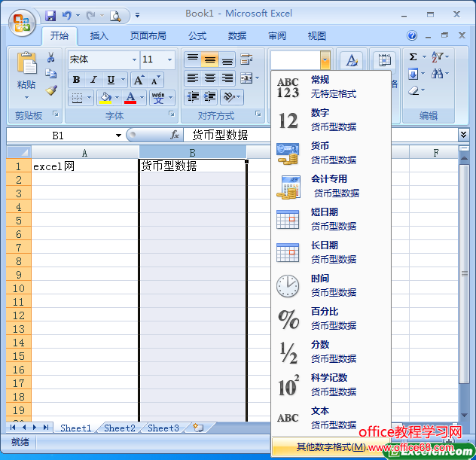Decrease the indent

click(x=193, y=97)
